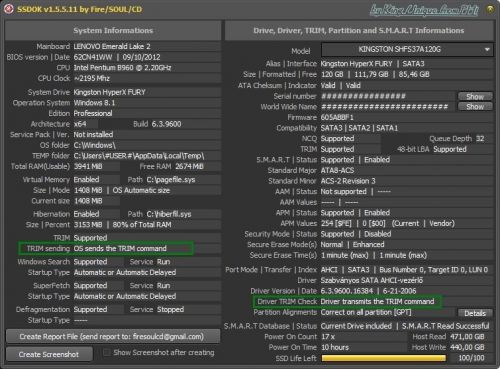Click the SSDOK app icon in title bar
Screen dimensions: 500x369
tap(8, 9)
